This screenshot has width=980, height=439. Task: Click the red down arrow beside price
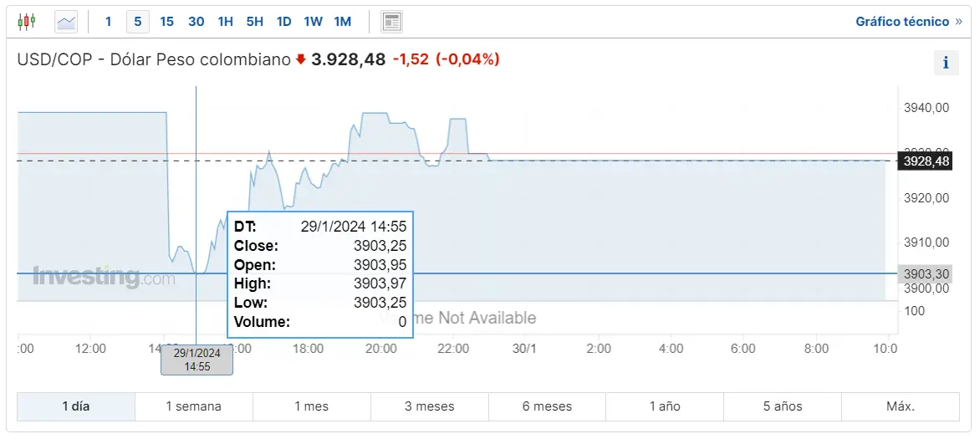[x=301, y=60]
